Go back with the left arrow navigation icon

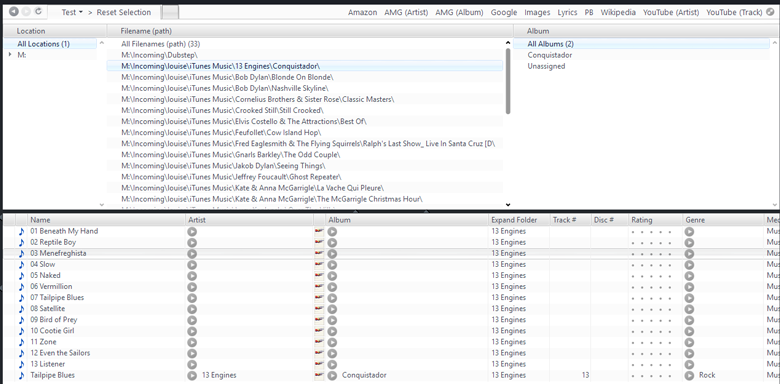13,12
